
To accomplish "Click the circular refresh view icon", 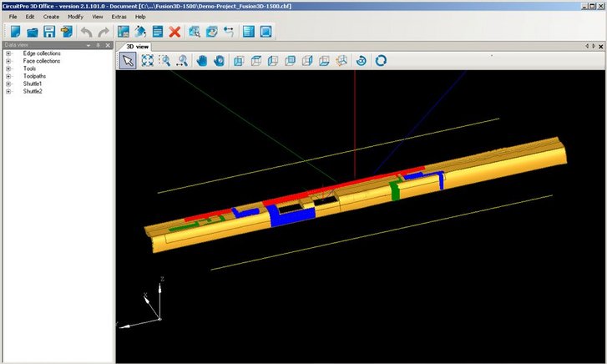I will coord(381,60).
